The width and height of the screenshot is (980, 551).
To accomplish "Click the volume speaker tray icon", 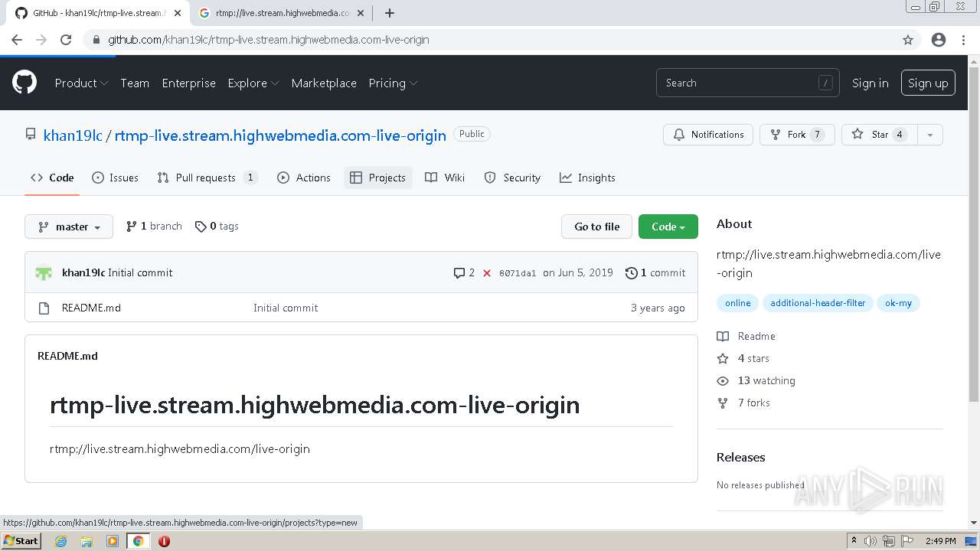I will click(x=871, y=541).
